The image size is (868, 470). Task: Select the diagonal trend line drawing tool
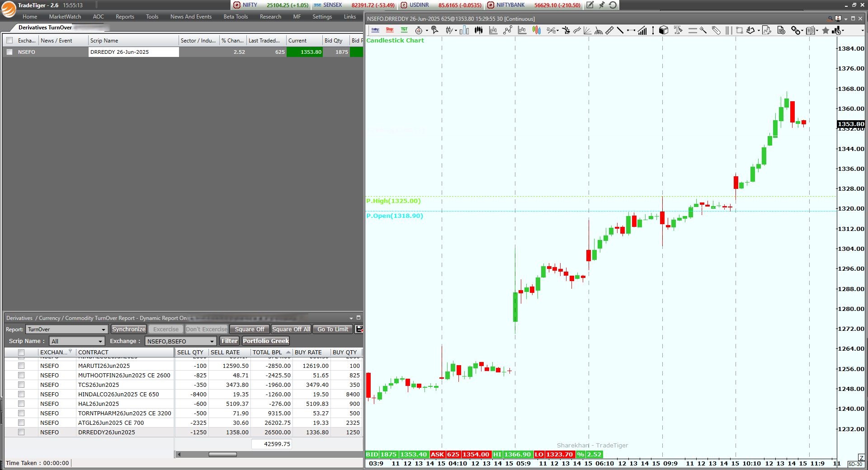(x=620, y=30)
